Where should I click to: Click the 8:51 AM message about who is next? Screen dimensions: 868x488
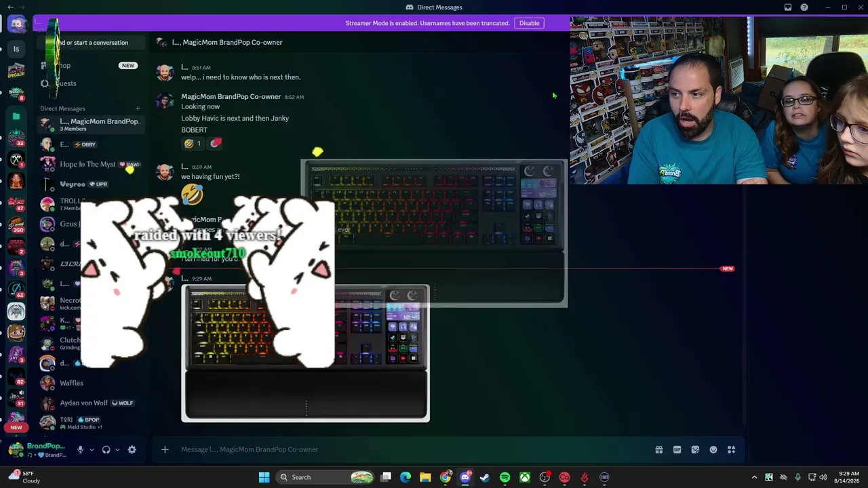click(x=241, y=77)
